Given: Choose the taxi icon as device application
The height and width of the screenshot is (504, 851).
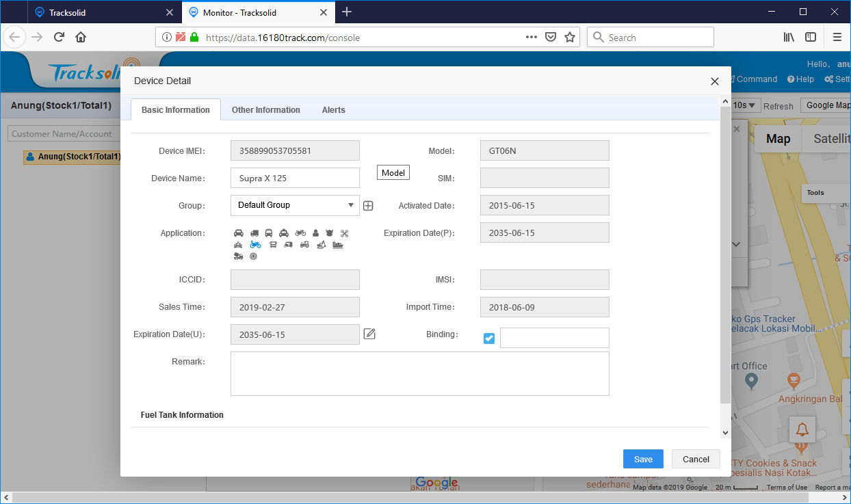Looking at the screenshot, I should (284, 233).
